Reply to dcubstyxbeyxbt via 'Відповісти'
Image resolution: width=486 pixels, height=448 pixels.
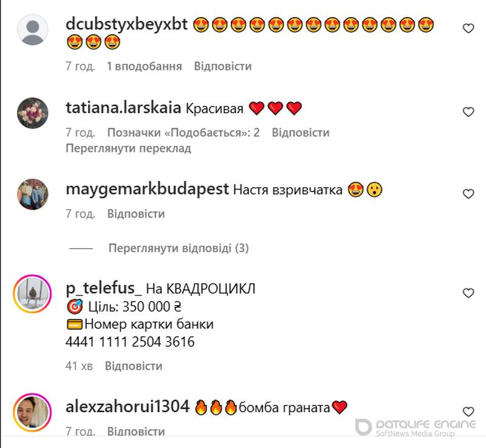point(223,66)
